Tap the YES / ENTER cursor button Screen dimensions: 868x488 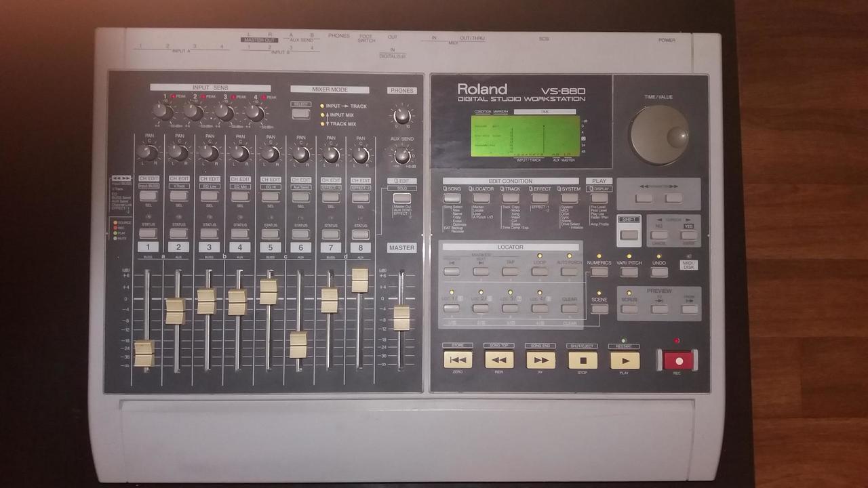pos(688,235)
